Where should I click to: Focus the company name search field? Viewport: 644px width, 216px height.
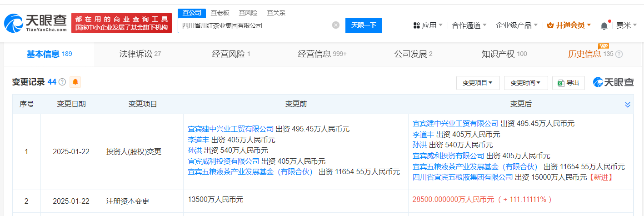point(261,25)
